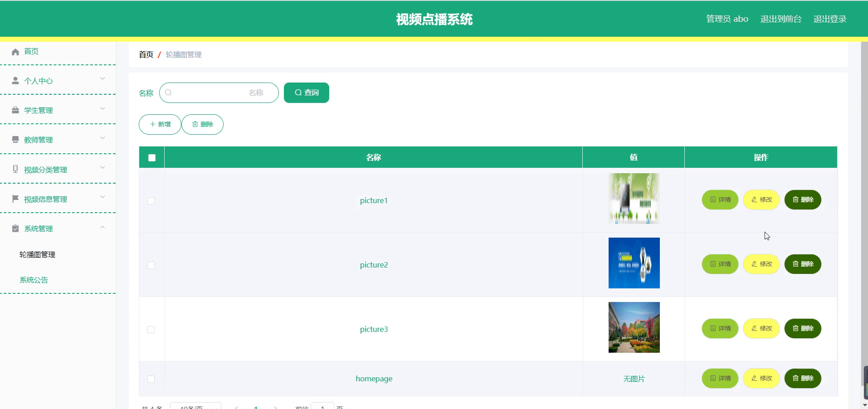Expand the 教师管理 menu chevron
868x409 pixels.
[x=102, y=138]
